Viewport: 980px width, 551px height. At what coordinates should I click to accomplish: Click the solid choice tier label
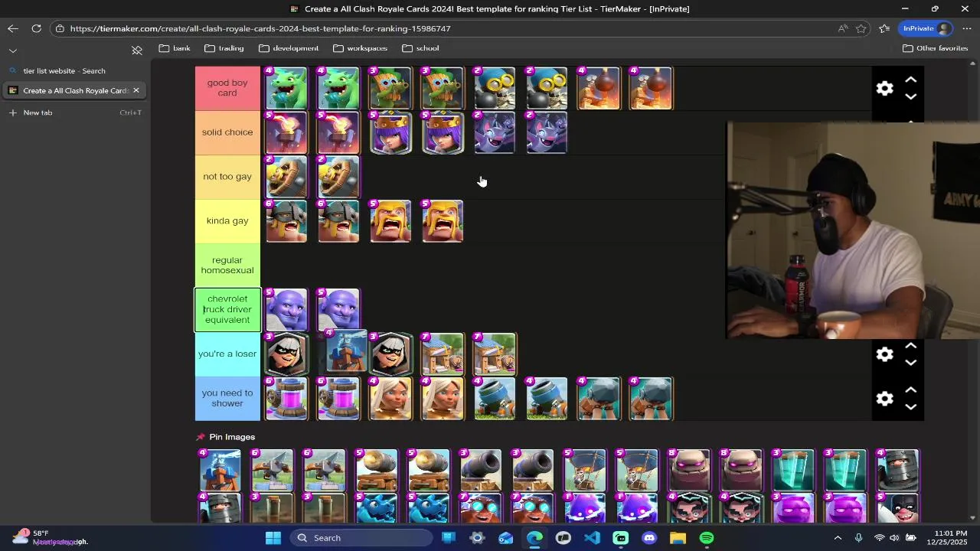pos(227,132)
